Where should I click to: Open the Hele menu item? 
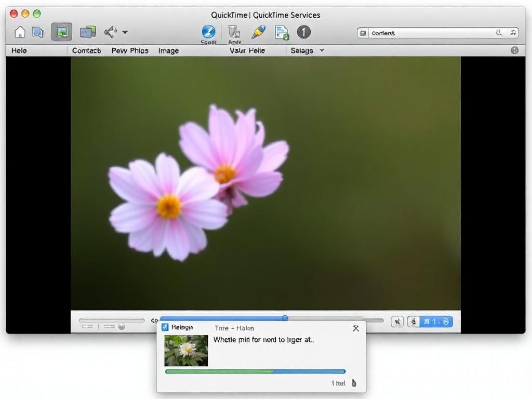point(19,50)
